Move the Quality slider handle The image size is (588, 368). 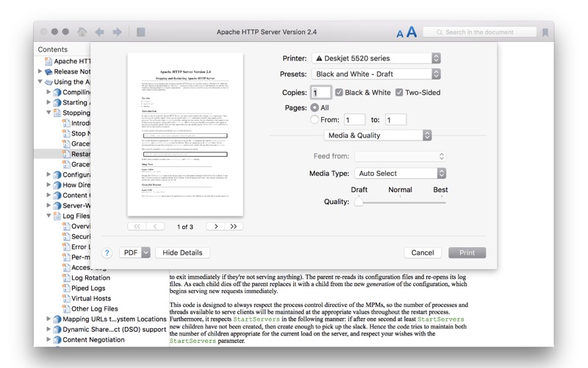click(359, 202)
